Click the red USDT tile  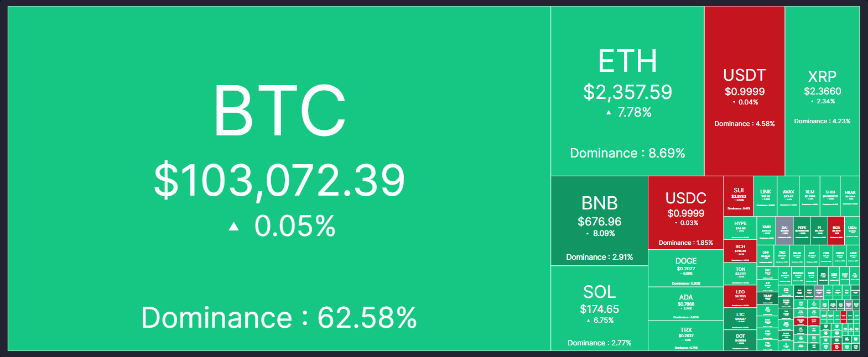745,91
